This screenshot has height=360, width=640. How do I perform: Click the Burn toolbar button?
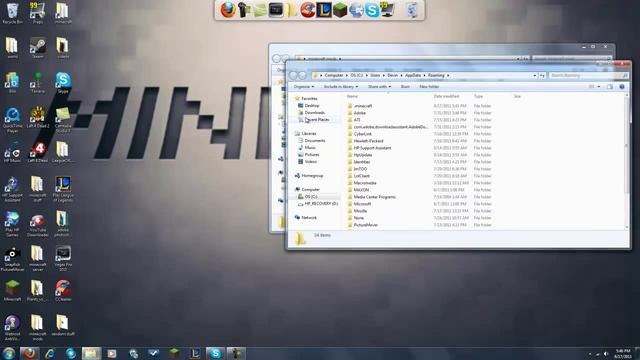click(405, 87)
